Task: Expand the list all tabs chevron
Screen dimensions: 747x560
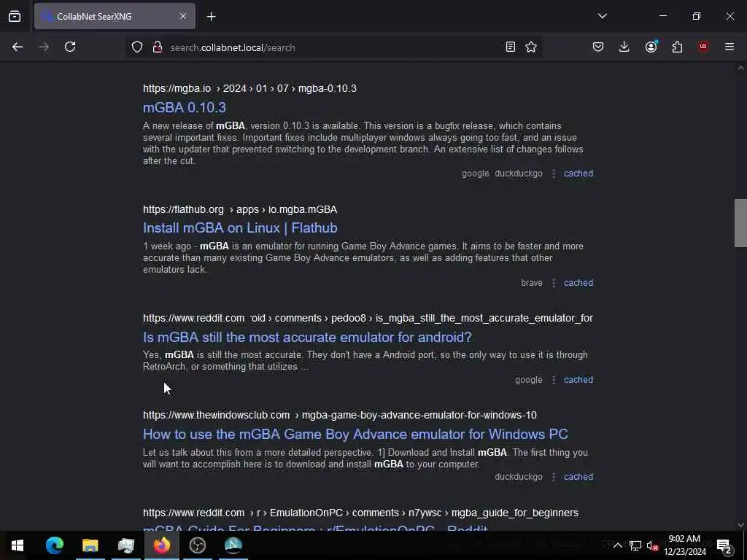Action: [x=602, y=16]
